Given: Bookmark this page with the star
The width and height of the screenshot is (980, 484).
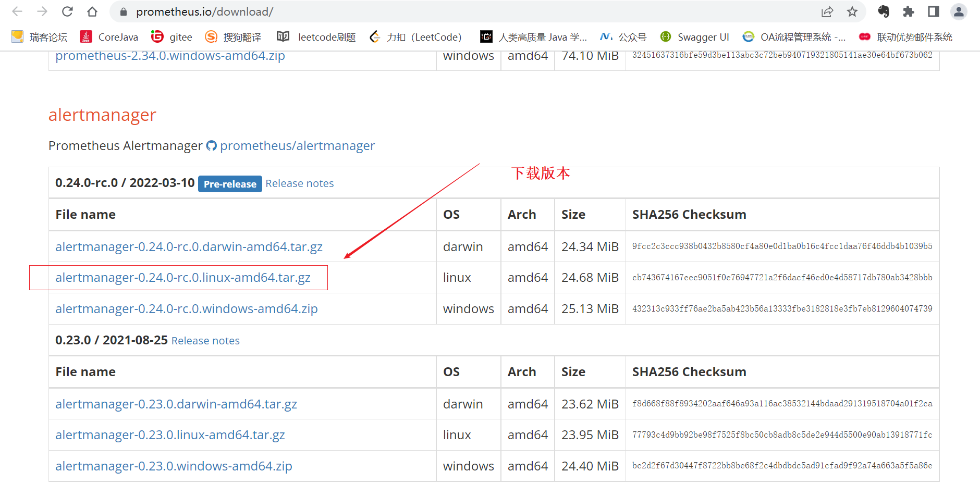Looking at the screenshot, I should (853, 11).
